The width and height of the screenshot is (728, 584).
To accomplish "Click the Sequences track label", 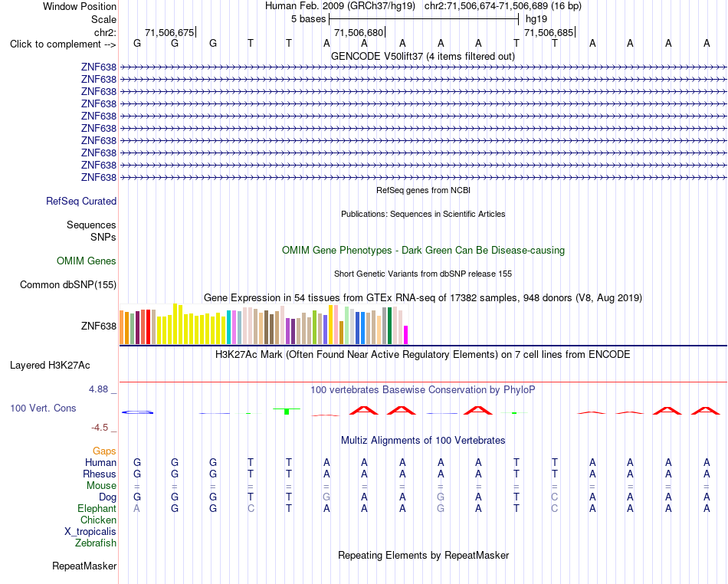I will [91, 225].
